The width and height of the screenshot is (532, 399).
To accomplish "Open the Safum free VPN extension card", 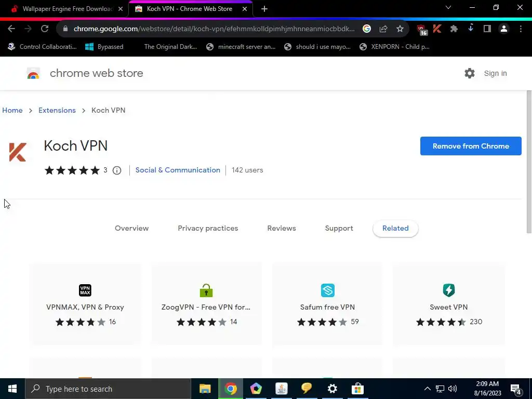I will point(327,304).
